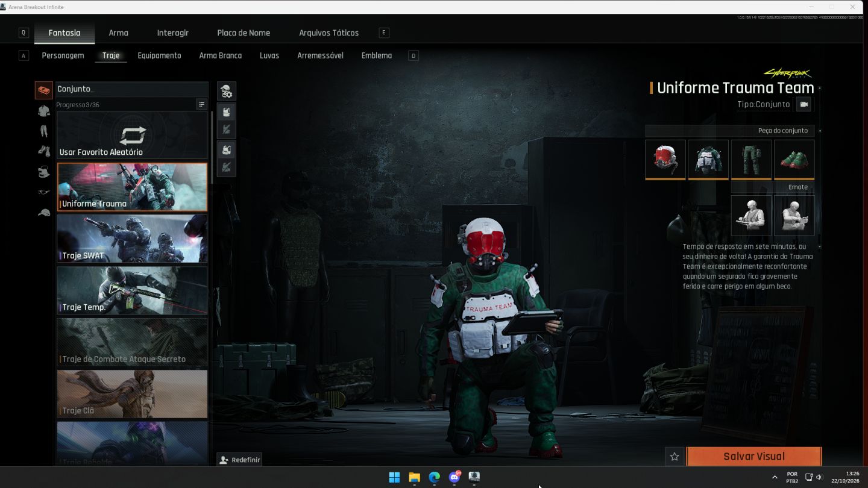Open the face mask category icon
868x488 pixels.
(x=44, y=172)
